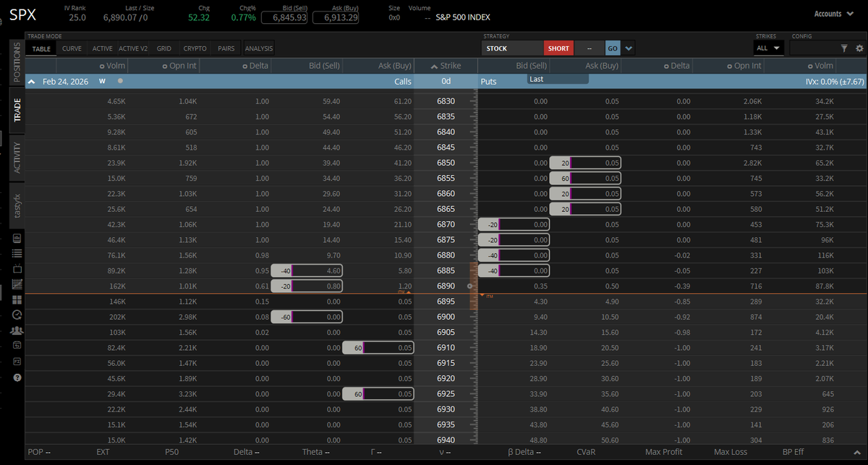Select the -60 sell leg on 6900 call bid
868x465 pixels.
tap(307, 317)
